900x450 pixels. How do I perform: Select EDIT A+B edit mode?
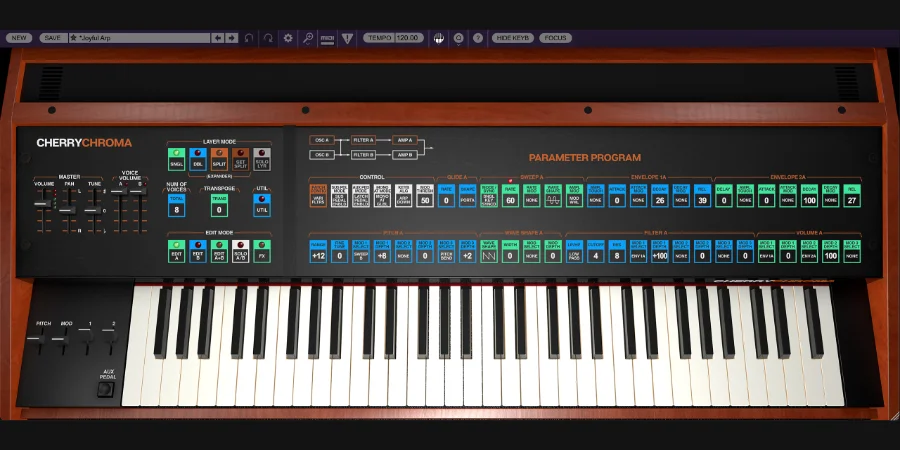coord(219,251)
